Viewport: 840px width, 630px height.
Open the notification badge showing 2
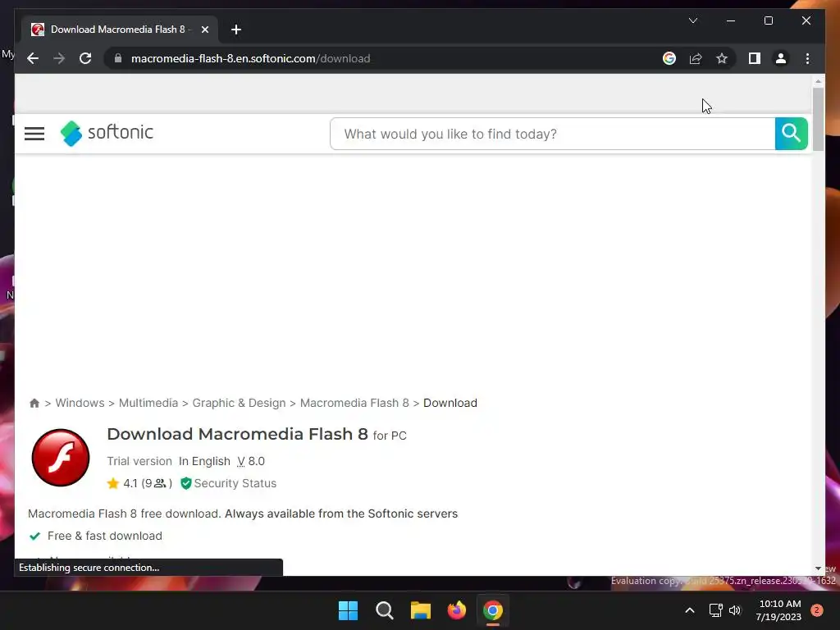coord(817,610)
